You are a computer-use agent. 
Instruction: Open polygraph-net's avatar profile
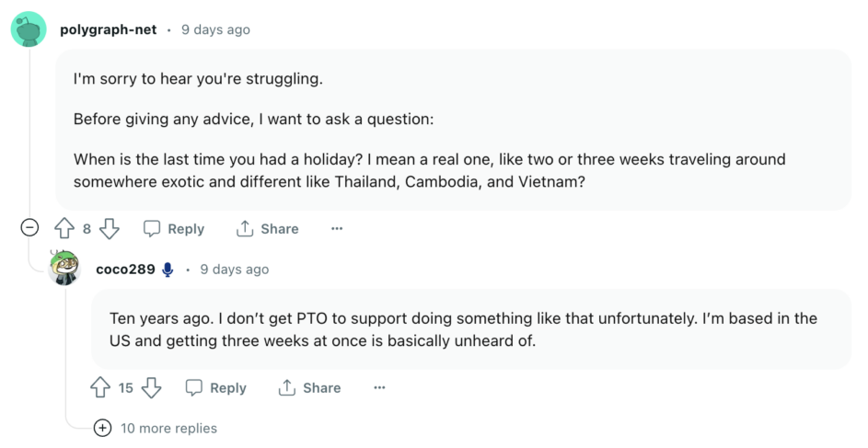(29, 29)
